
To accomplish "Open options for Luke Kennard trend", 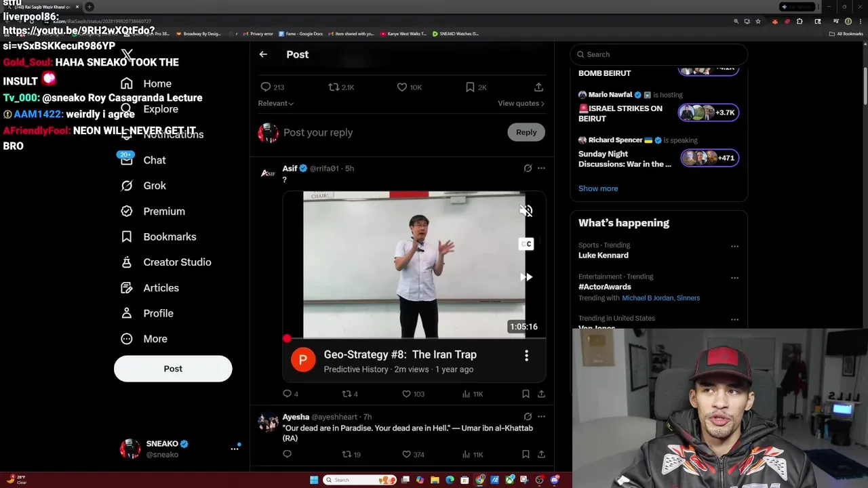I will point(734,246).
